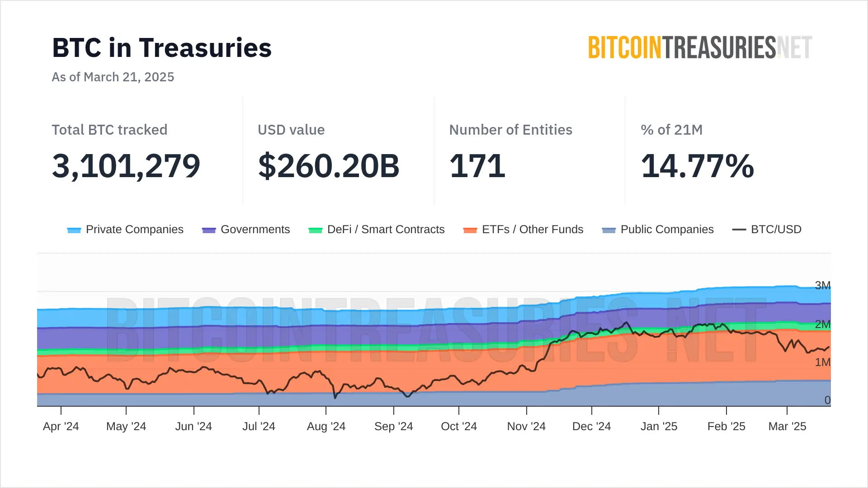Click the ETFs / Other Funds orange swatch
The width and height of the screenshot is (868, 488).
point(470,230)
